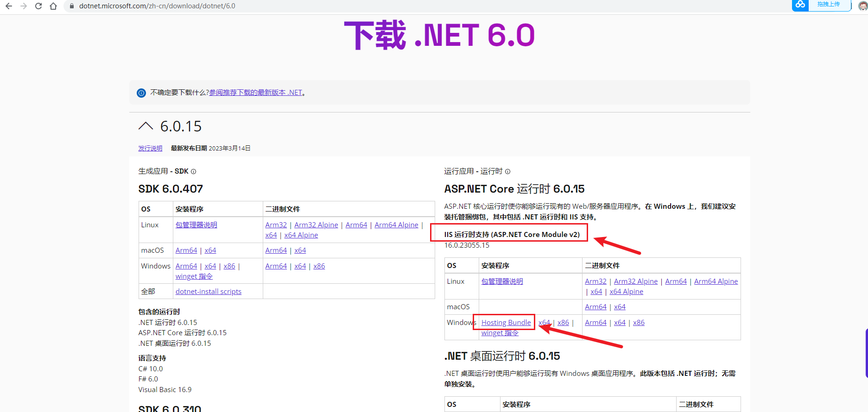Reload the page with the refresh icon
868x412 pixels.
pos(38,6)
